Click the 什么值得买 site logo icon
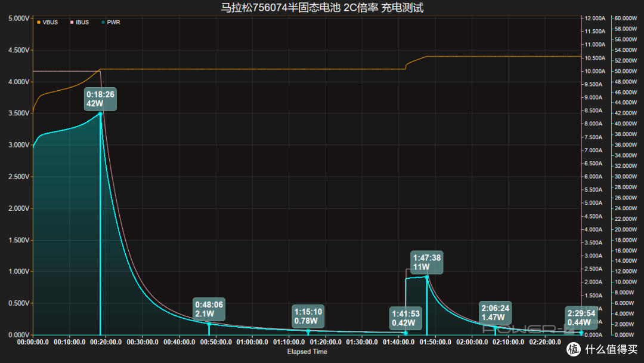This screenshot has height=363, width=644. pyautogui.click(x=574, y=349)
